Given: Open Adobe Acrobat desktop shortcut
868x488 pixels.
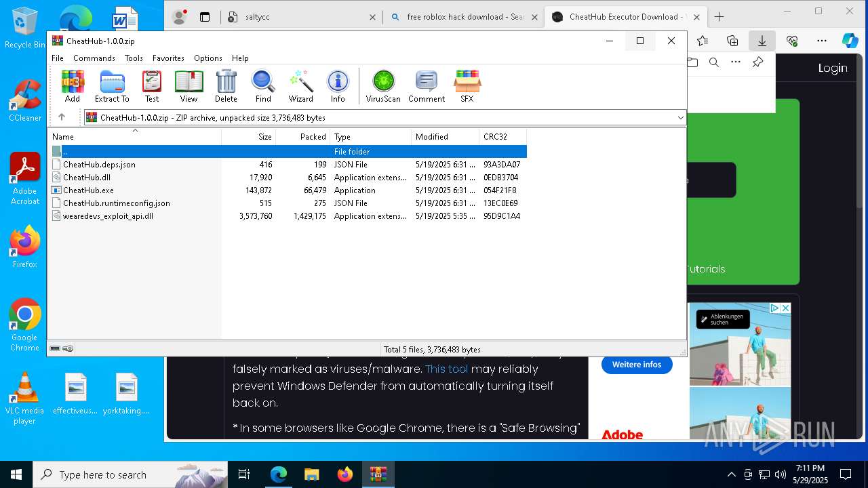Looking at the screenshot, I should 25,179.
